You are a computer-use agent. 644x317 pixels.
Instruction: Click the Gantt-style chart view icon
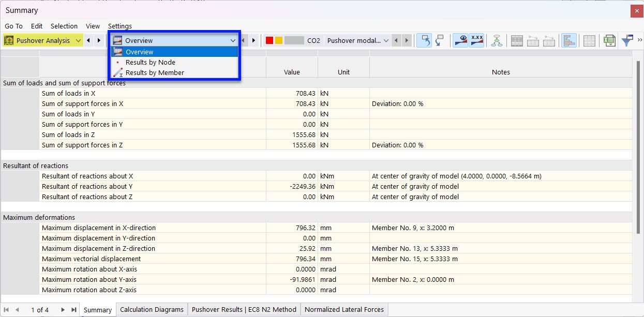coord(569,40)
